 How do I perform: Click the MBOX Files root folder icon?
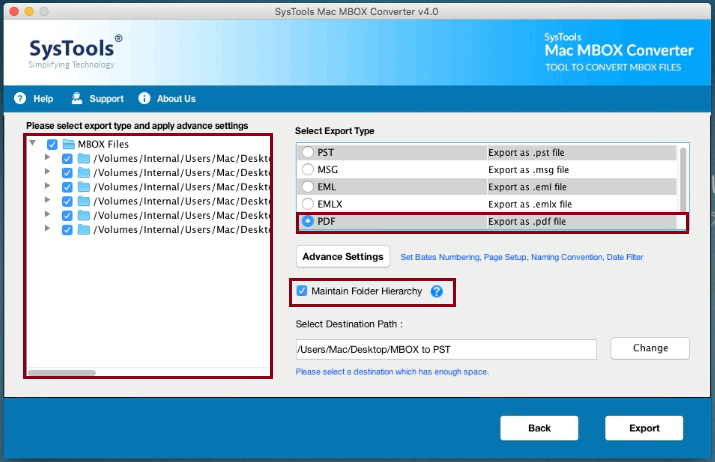click(x=68, y=144)
